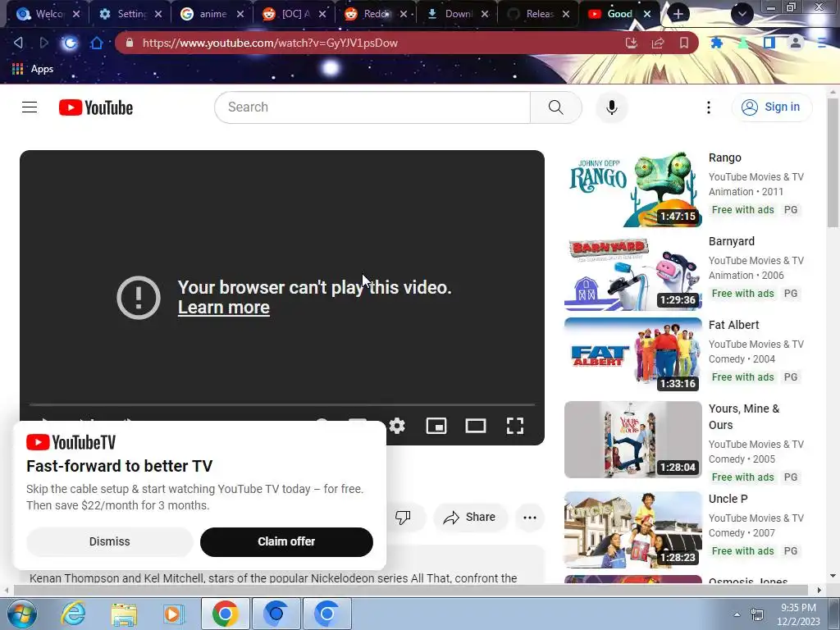This screenshot has height=630, width=840.
Task: Click the YouTube URL in the address bar
Action: point(270,43)
